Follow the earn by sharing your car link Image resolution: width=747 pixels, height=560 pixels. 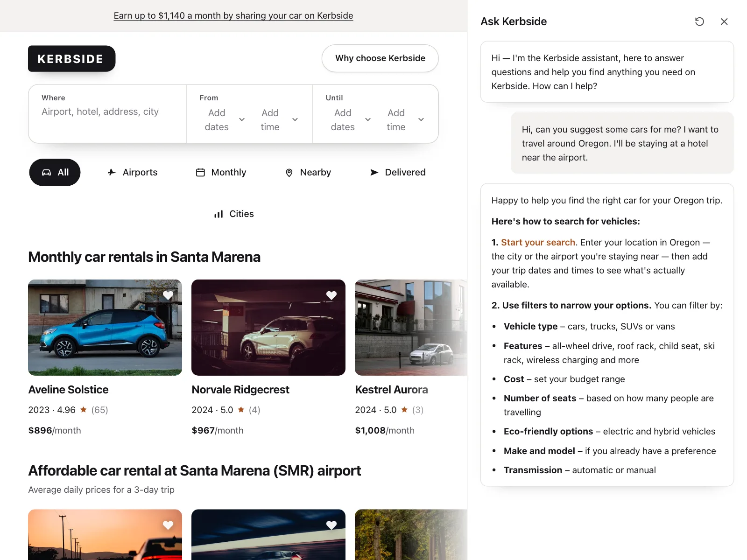(233, 16)
